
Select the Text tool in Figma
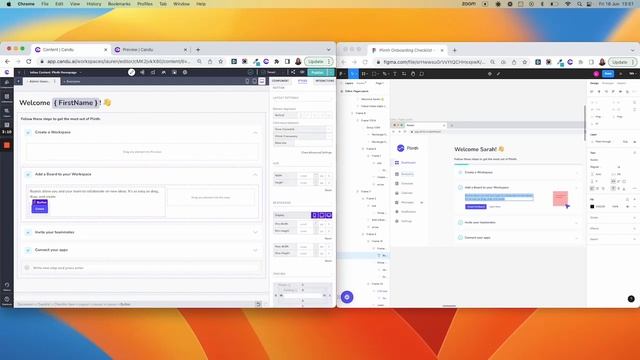pyautogui.click(x=395, y=74)
